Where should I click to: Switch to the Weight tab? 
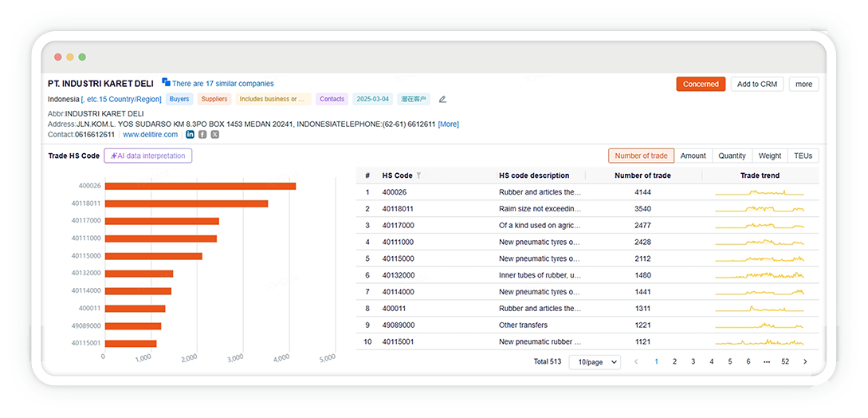pos(770,156)
